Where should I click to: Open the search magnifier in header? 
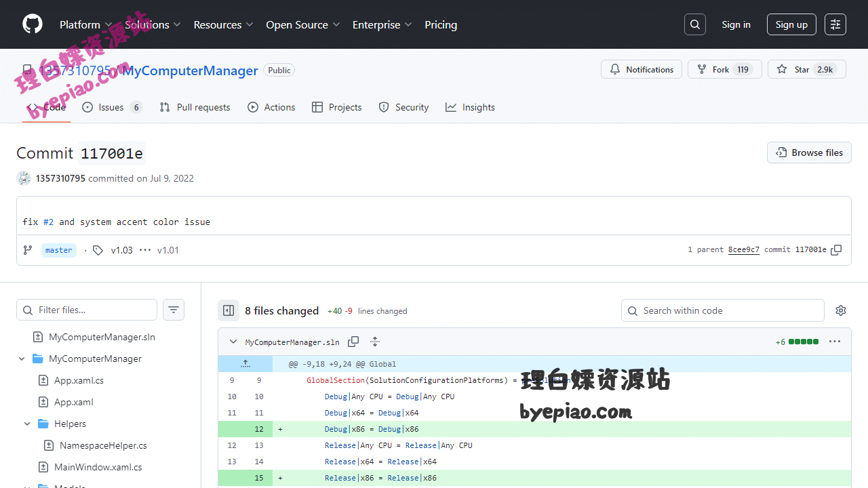coord(695,24)
